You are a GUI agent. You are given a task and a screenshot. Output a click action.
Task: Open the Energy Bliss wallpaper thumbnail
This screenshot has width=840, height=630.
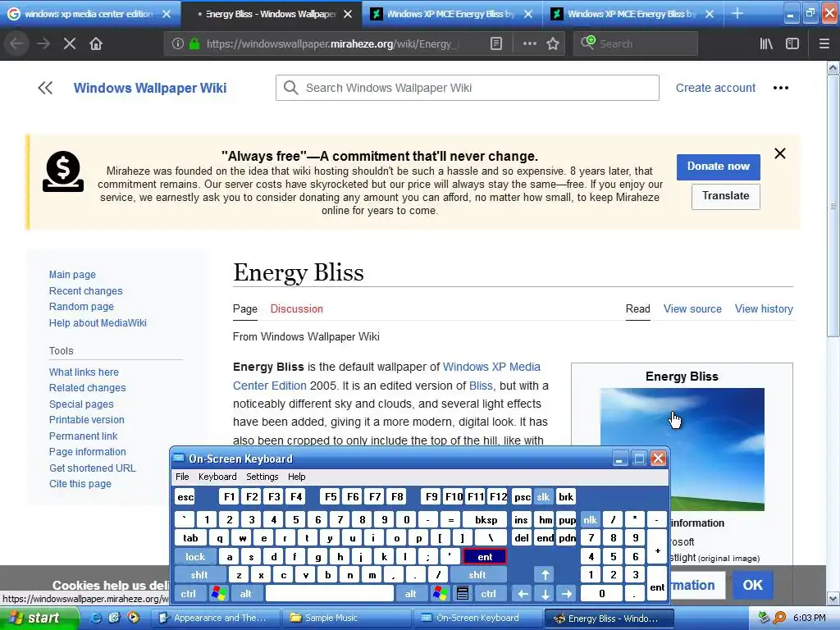[682, 450]
